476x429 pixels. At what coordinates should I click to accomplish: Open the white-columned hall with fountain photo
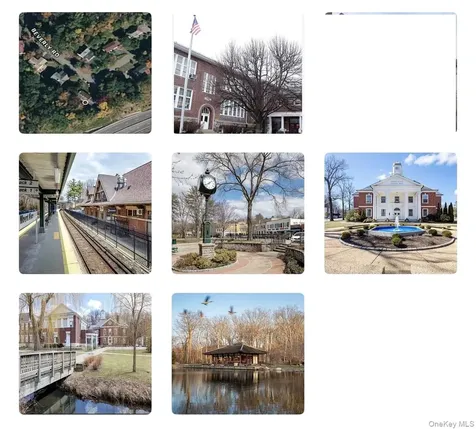tap(391, 213)
